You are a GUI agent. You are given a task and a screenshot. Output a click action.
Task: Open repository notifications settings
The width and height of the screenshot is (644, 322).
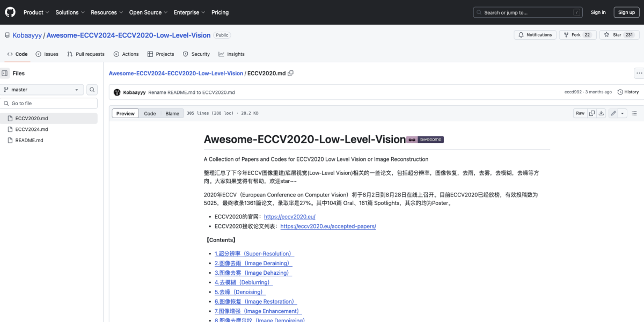(x=535, y=34)
